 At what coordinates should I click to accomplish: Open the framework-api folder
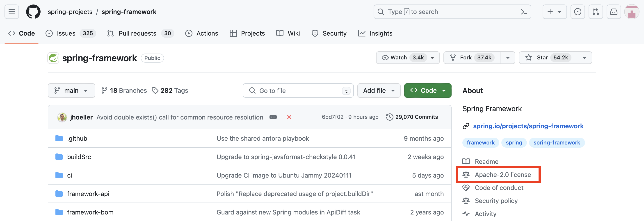click(x=88, y=194)
